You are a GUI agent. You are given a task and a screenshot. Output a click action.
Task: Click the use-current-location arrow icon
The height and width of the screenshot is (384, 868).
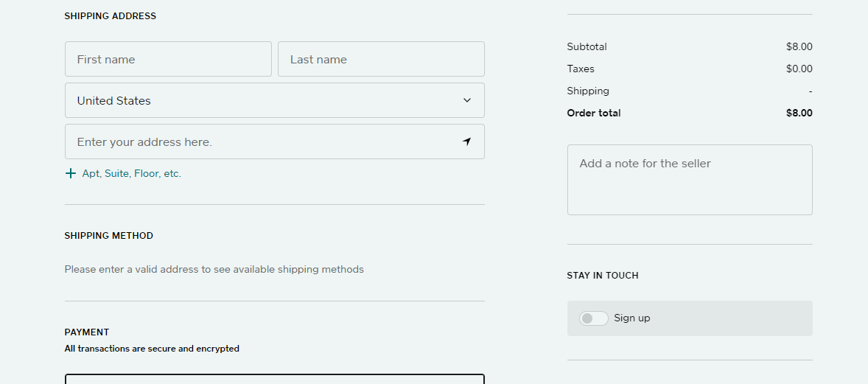click(466, 142)
